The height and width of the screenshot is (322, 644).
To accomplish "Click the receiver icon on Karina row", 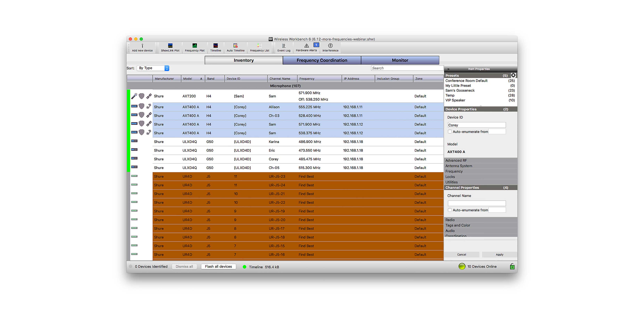I will point(134,141).
